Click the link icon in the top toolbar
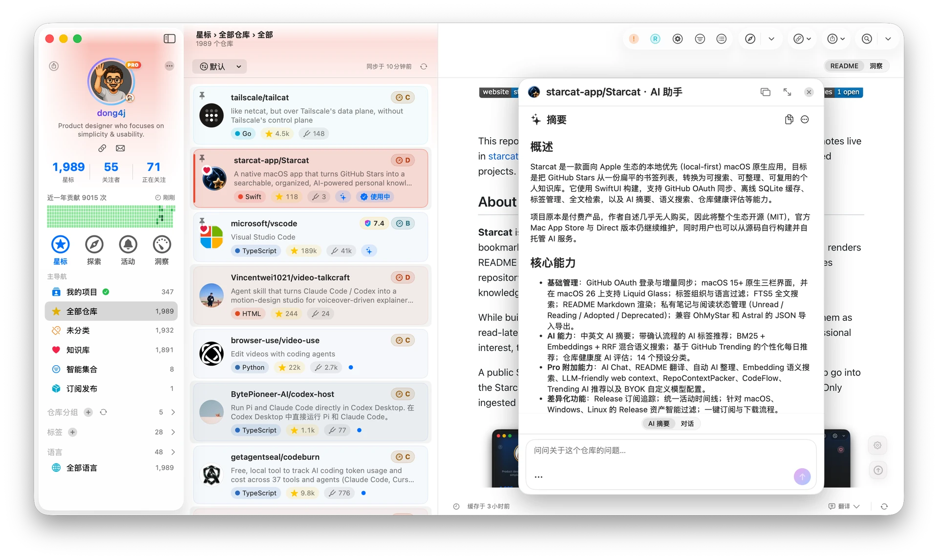Screen dimensions: 938x560 [x=798, y=39]
